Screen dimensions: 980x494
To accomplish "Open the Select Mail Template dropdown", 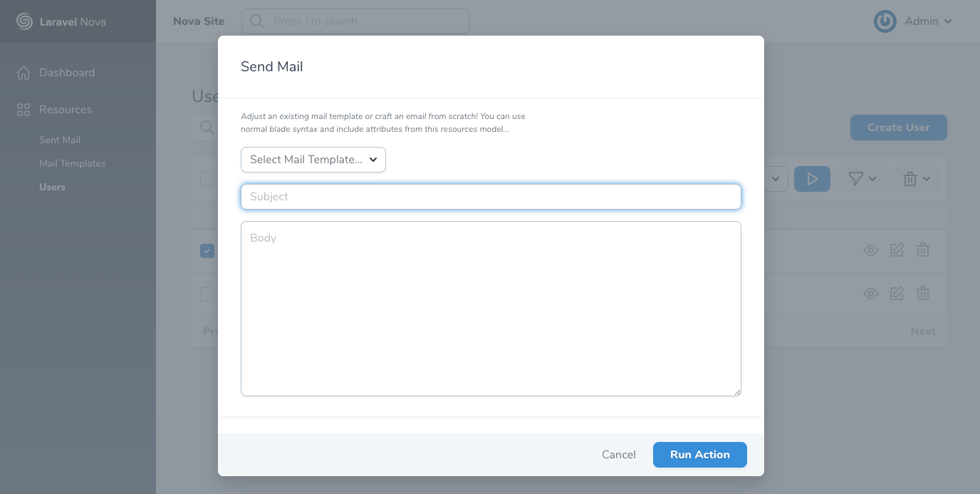I will click(313, 160).
